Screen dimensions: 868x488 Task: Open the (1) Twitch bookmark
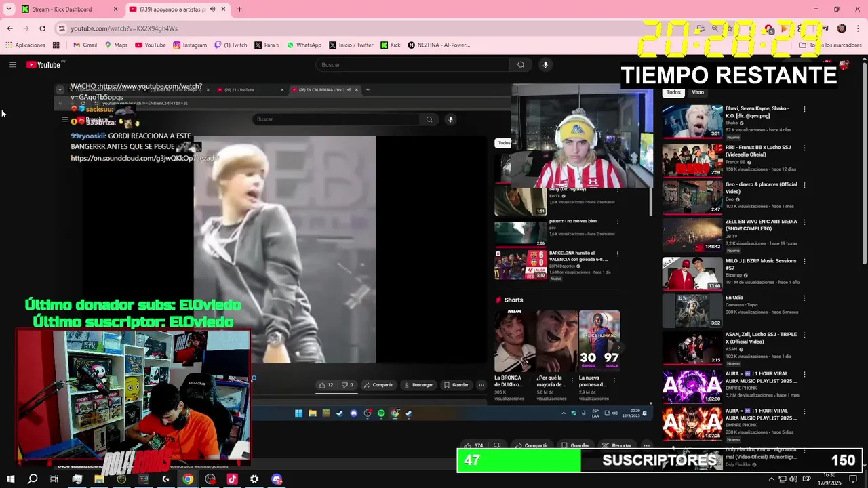pyautogui.click(x=231, y=45)
